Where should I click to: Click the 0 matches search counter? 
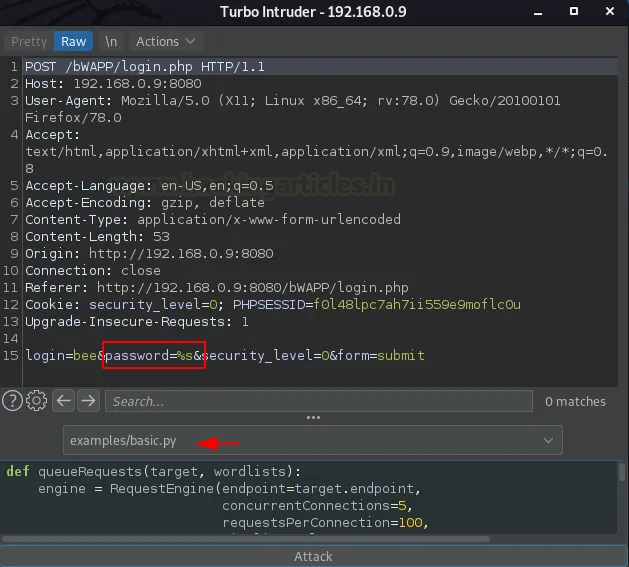coord(575,401)
